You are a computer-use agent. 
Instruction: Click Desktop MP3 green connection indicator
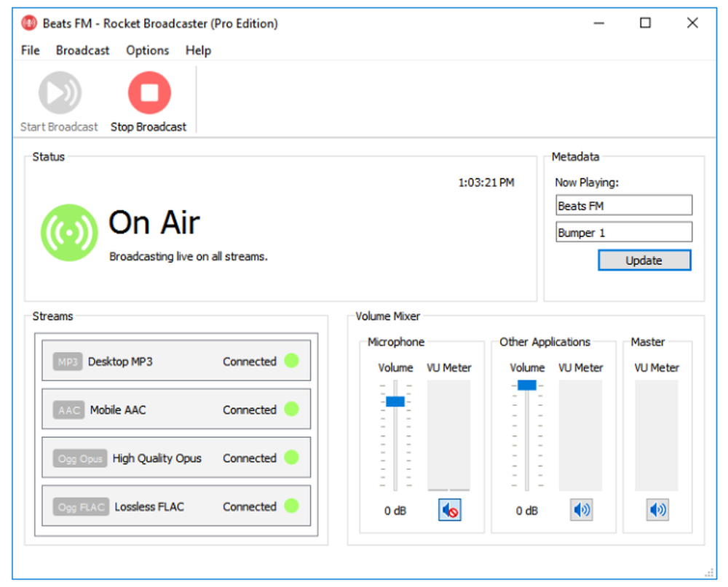click(292, 361)
